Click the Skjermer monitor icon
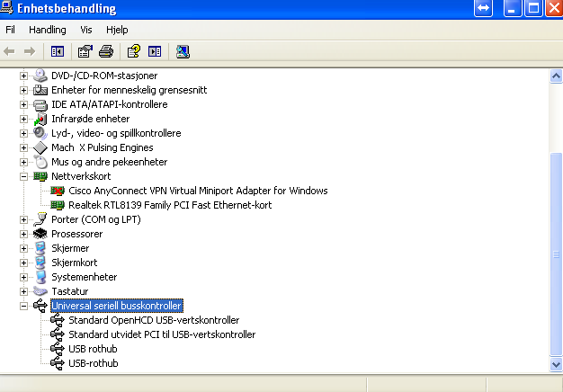 point(40,248)
